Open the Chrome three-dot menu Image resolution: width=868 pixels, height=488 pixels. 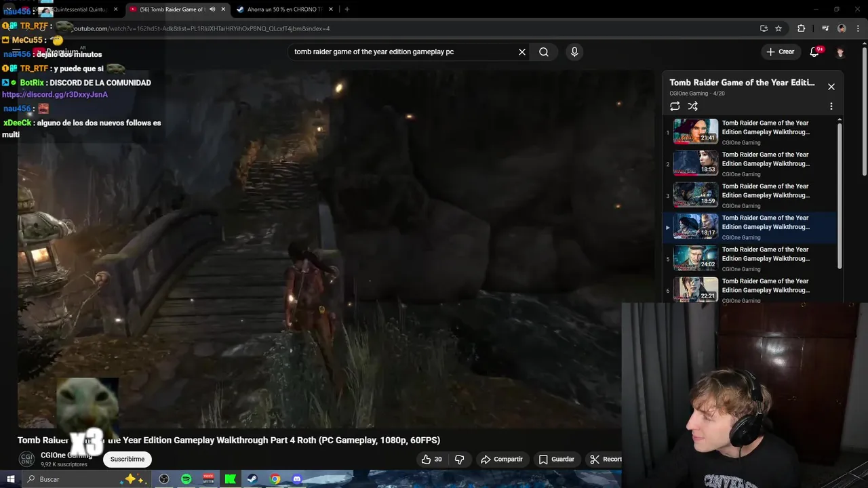point(857,28)
